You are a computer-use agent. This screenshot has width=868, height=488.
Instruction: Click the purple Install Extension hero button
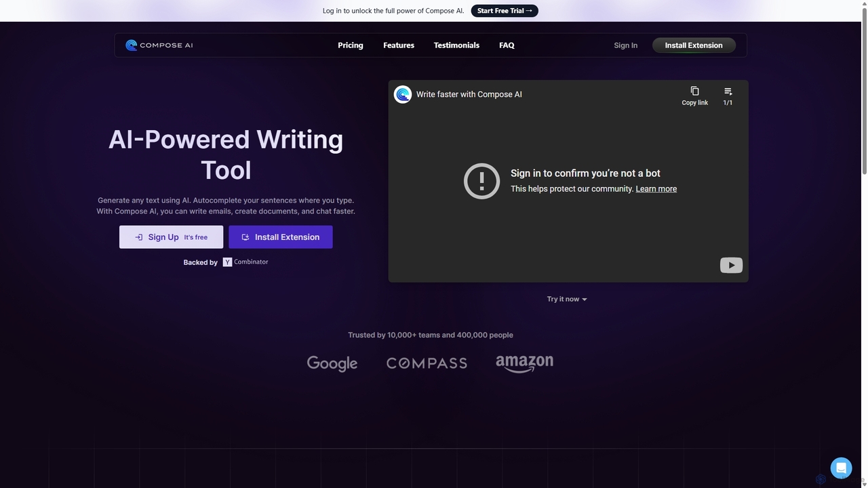pyautogui.click(x=281, y=237)
